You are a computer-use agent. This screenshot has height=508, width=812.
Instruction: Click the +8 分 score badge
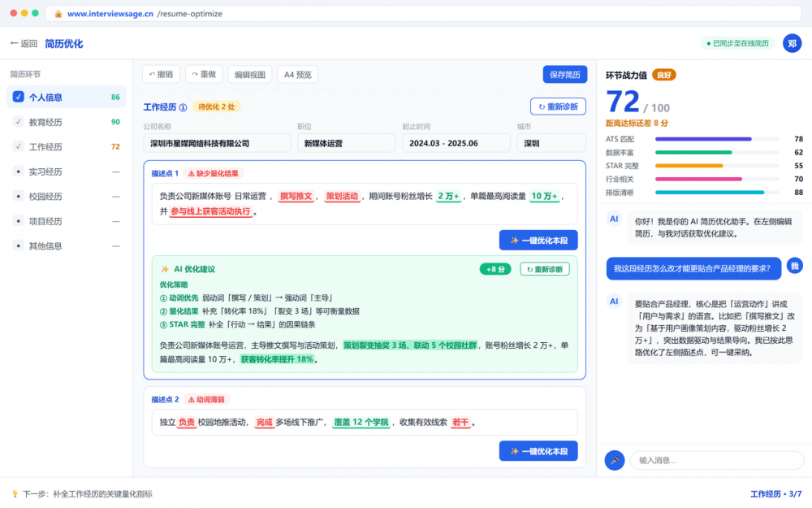tap(495, 269)
